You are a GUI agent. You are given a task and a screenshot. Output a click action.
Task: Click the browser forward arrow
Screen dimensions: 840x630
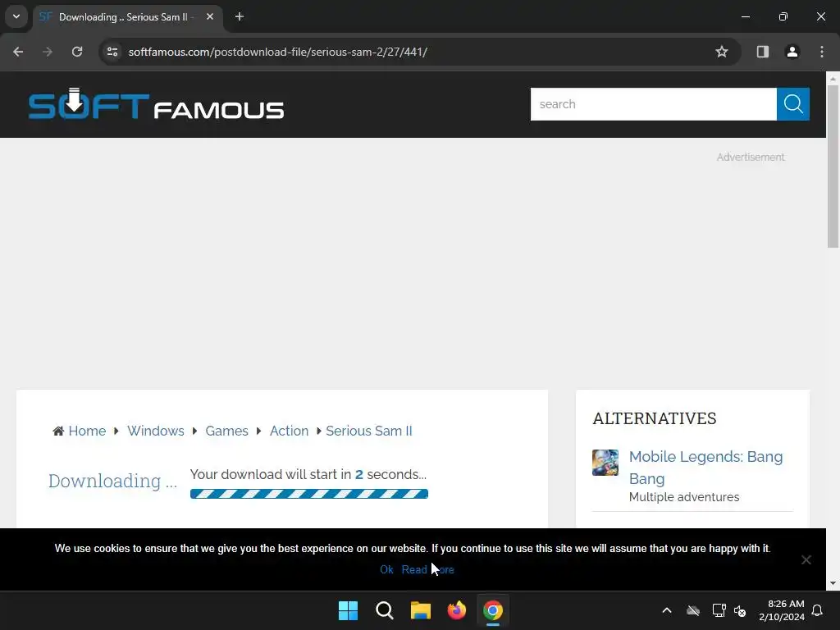click(48, 52)
